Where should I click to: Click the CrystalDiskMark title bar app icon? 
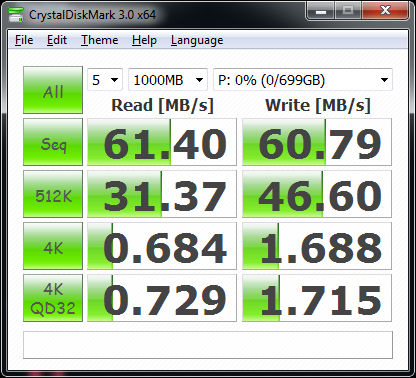point(16,15)
